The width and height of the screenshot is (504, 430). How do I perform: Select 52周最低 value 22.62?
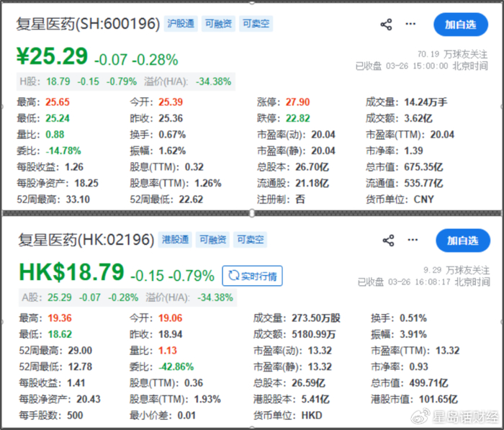(x=191, y=200)
